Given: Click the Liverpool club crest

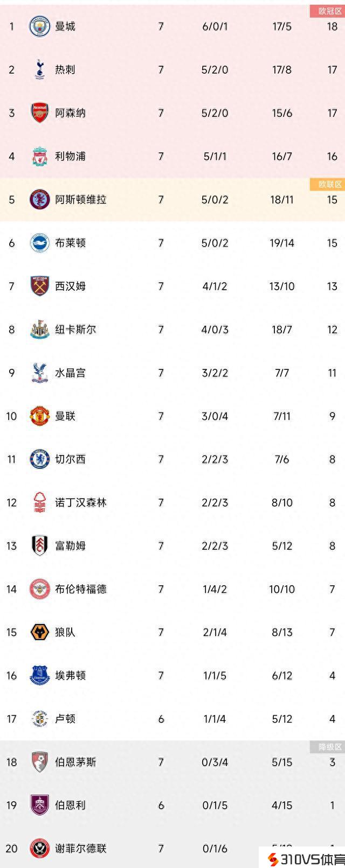Looking at the screenshot, I should [39, 156].
